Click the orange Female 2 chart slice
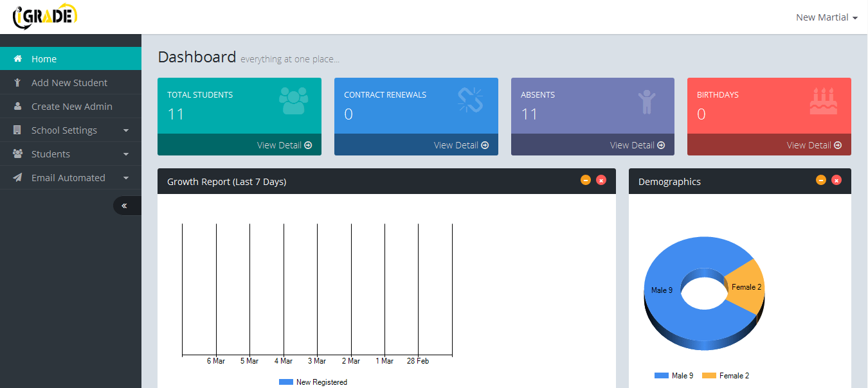Viewport: 868px width, 388px height. [746, 287]
